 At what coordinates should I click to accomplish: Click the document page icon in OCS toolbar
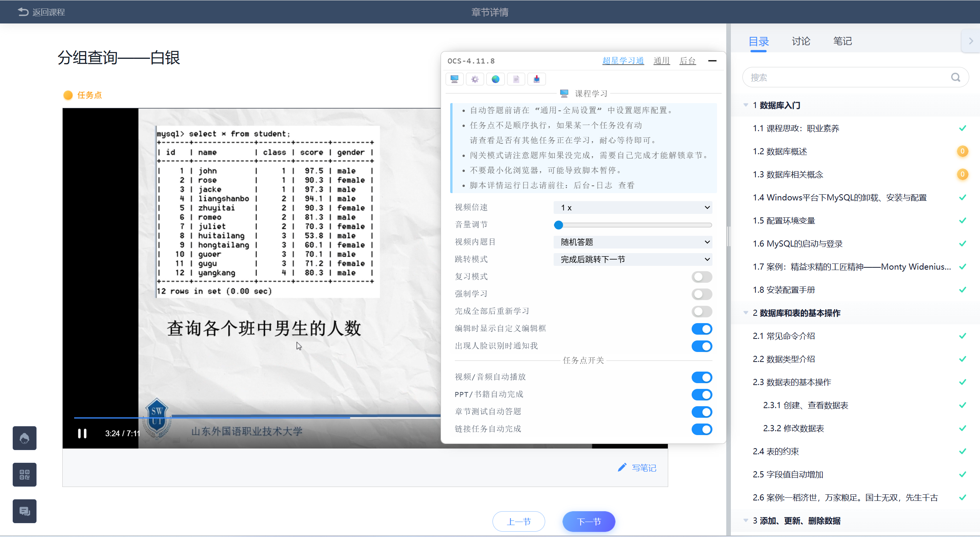[x=516, y=79]
